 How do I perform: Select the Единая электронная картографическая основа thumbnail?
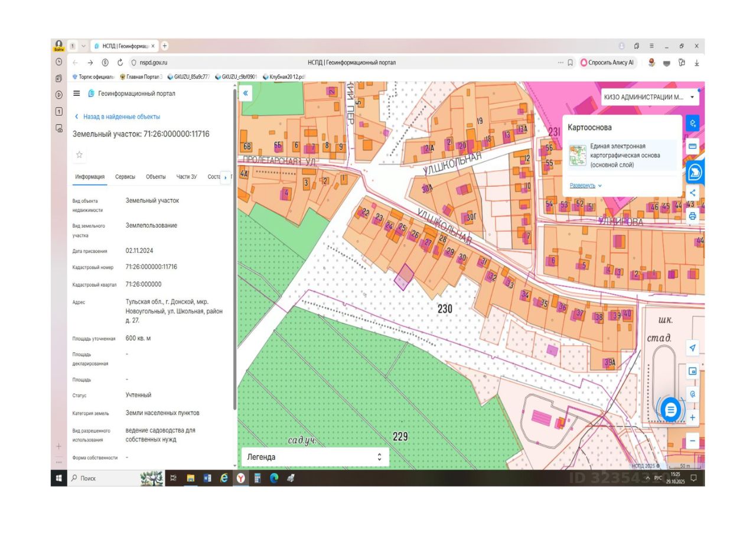pyautogui.click(x=578, y=155)
